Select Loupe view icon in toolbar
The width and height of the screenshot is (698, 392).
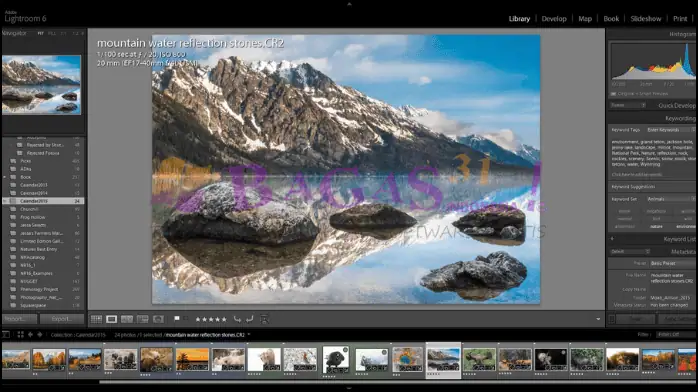pyautogui.click(x=111, y=319)
